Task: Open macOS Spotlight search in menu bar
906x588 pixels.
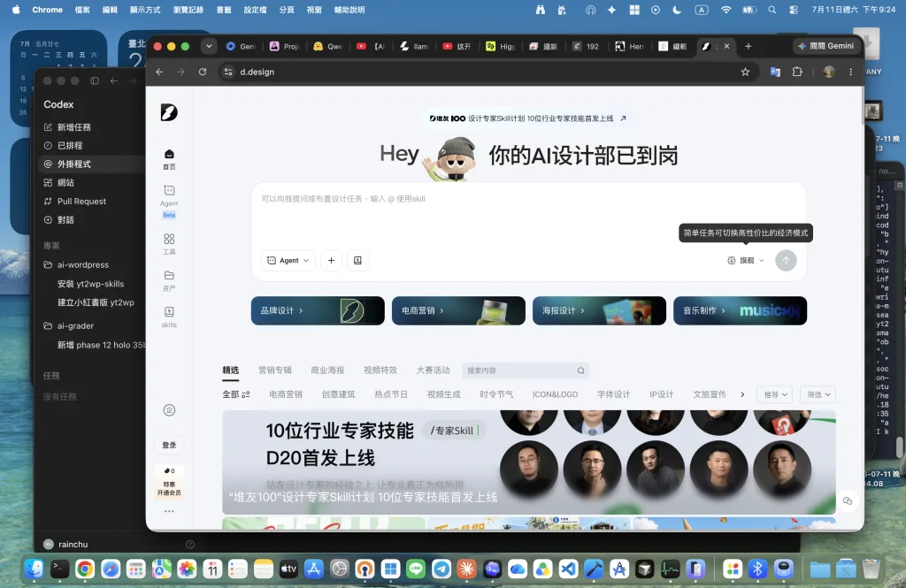Action: pyautogui.click(x=772, y=10)
